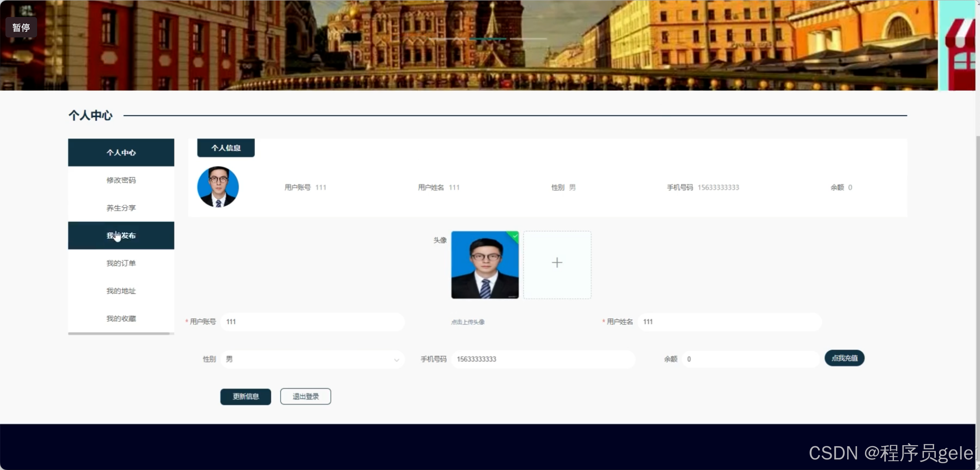980x470 pixels.
Task: Open 养生分享 from the sidebar menu
Action: click(x=120, y=207)
